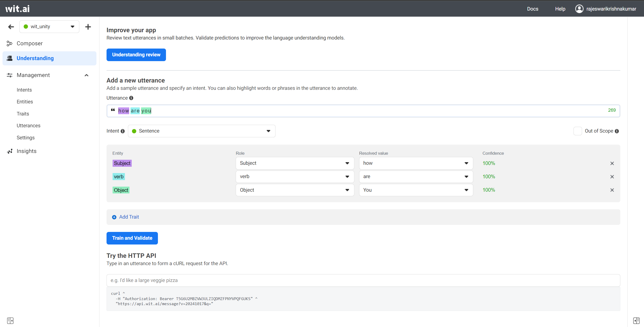
Task: Collapse left sidebar panel icon
Action: tap(10, 320)
